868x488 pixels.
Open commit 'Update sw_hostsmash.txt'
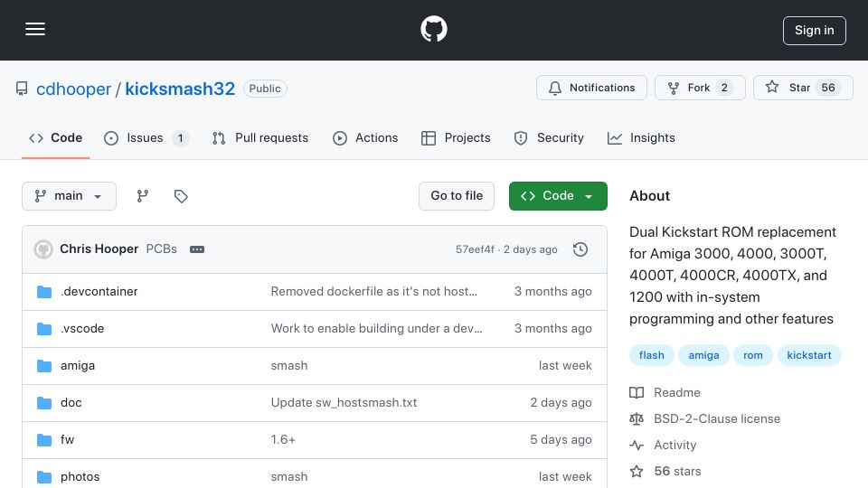[x=344, y=403]
